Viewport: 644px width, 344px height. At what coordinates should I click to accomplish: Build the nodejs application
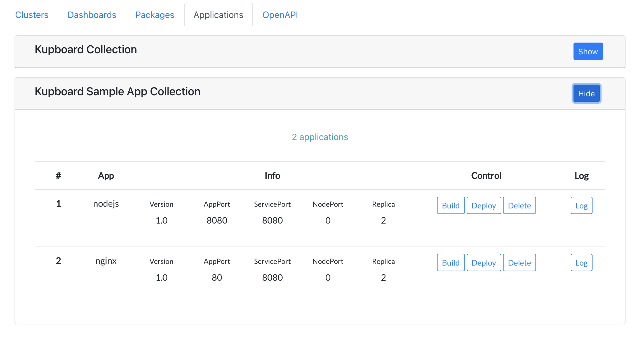pyautogui.click(x=451, y=205)
